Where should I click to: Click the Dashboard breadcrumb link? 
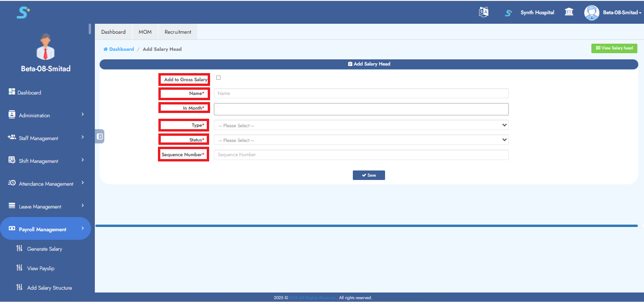pyautogui.click(x=121, y=49)
